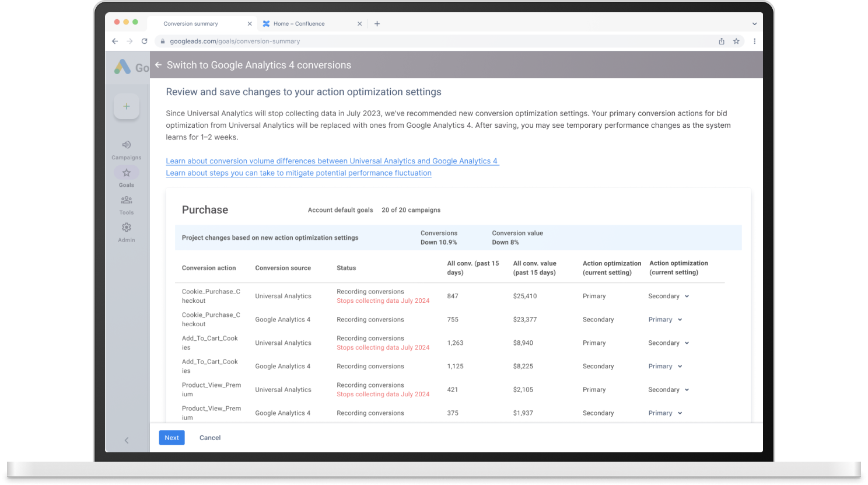This screenshot has width=868, height=485.
Task: Open new tab with plus icon
Action: click(x=377, y=24)
